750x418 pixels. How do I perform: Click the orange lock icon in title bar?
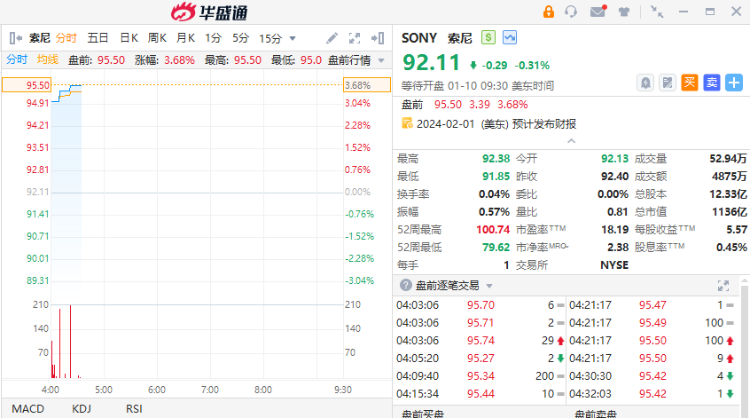coord(548,12)
